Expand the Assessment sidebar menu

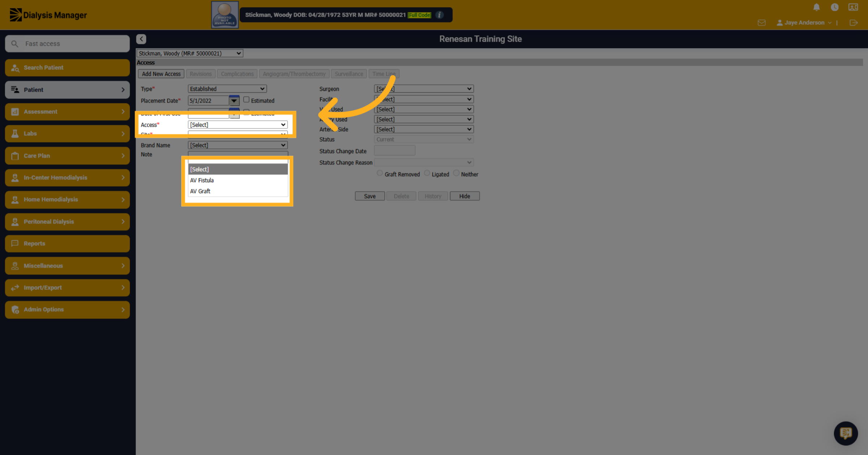pyautogui.click(x=67, y=111)
